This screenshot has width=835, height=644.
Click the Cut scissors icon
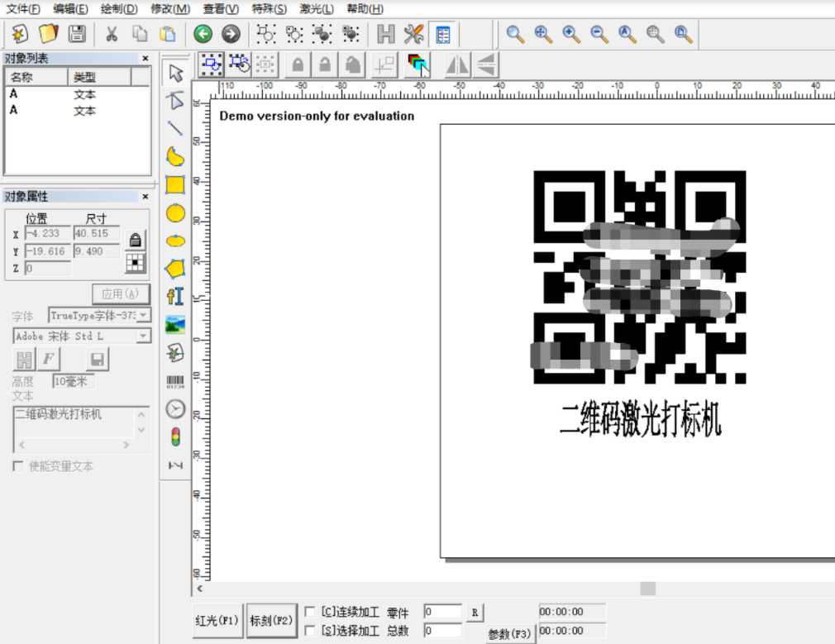pyautogui.click(x=112, y=34)
